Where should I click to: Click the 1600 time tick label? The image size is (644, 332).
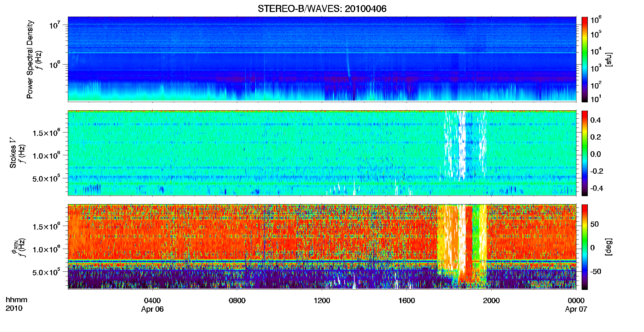[406, 301]
